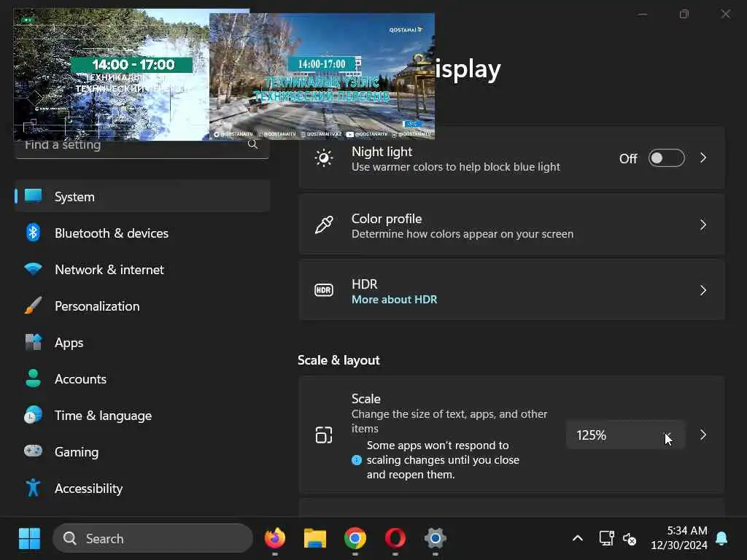The height and width of the screenshot is (560, 747).
Task: Click the System monitor icon in sidebar
Action: [x=33, y=195]
